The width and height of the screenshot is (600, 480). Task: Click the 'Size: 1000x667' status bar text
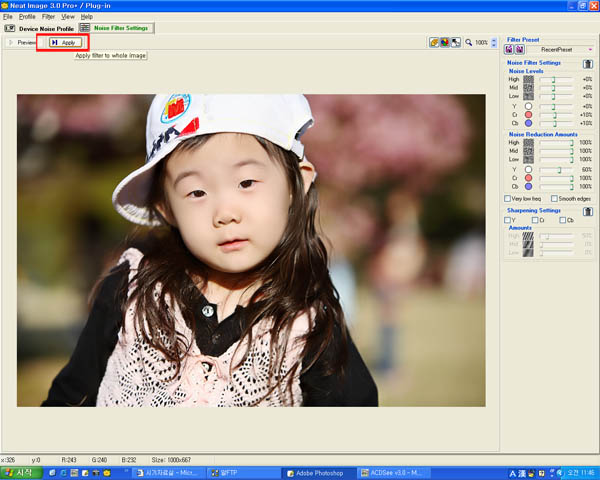(171, 460)
